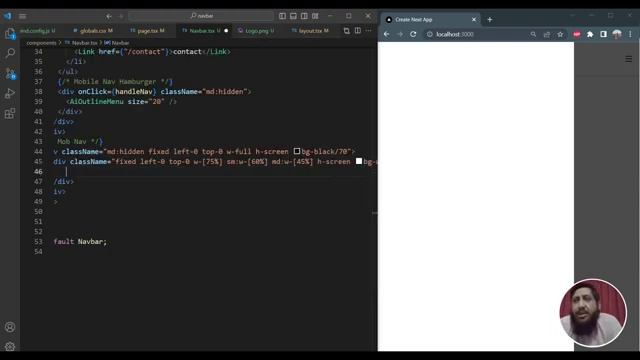
Task: Switch to the Logo.png editor tab
Action: [x=256, y=31]
